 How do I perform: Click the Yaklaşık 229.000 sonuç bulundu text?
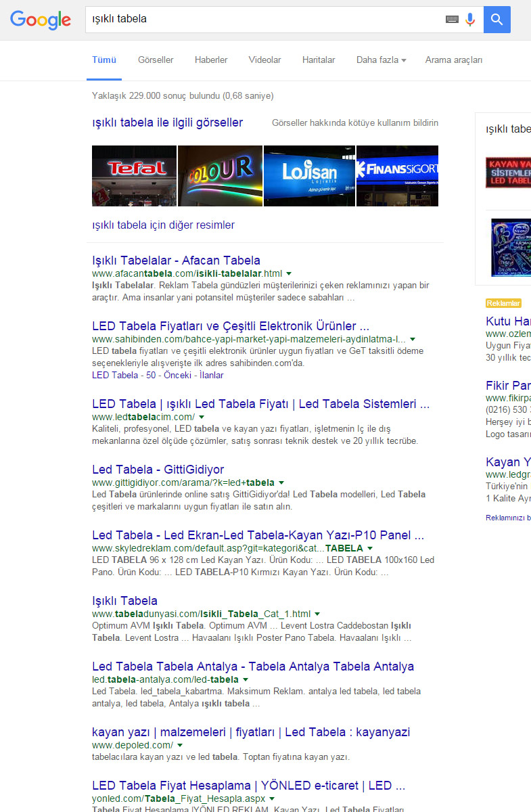tap(183, 96)
